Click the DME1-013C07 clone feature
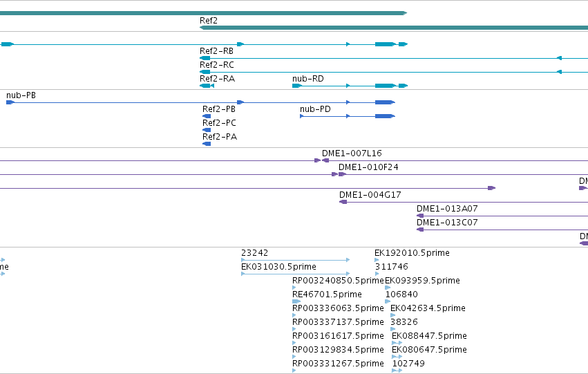The height and width of the screenshot is (374, 588). (502, 230)
